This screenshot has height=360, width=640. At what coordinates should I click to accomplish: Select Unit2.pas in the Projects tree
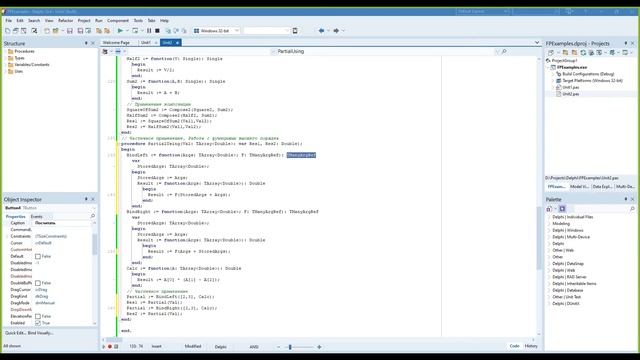570,94
